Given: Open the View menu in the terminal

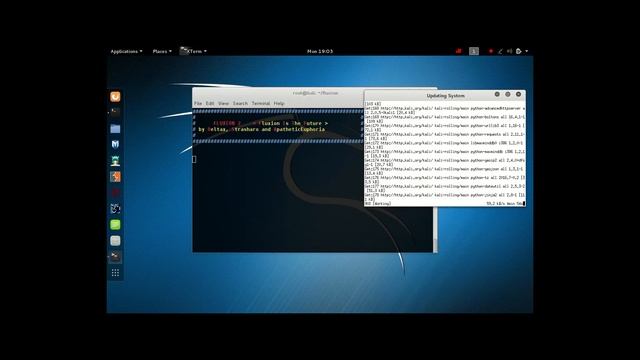Looking at the screenshot, I should [223, 103].
